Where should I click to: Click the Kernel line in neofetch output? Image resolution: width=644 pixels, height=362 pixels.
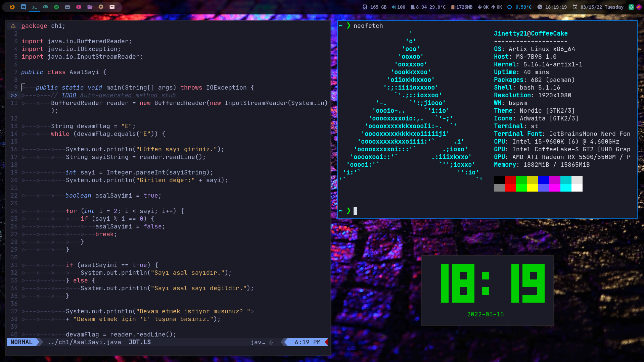tap(538, 64)
